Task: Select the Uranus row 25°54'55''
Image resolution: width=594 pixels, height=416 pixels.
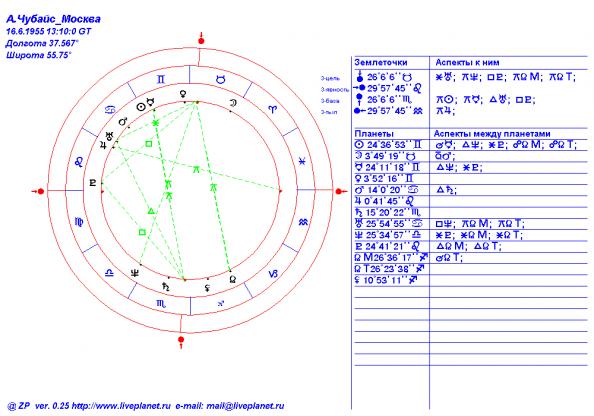Action: 471,224
